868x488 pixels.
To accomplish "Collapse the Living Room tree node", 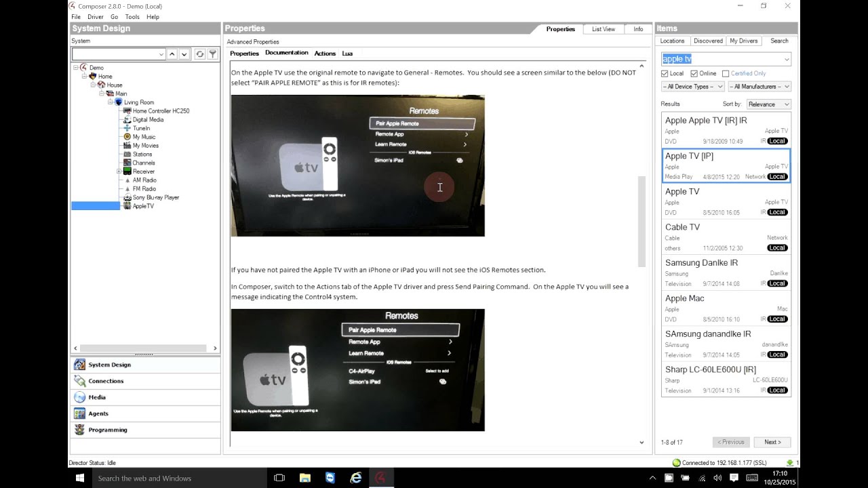I will (x=111, y=102).
